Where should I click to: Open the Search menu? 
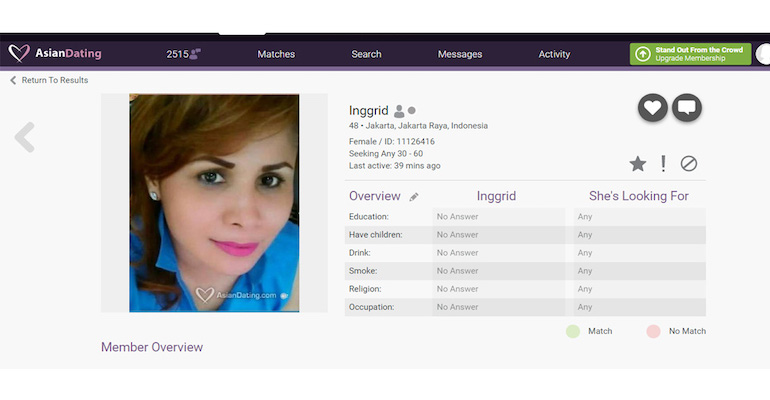[366, 54]
